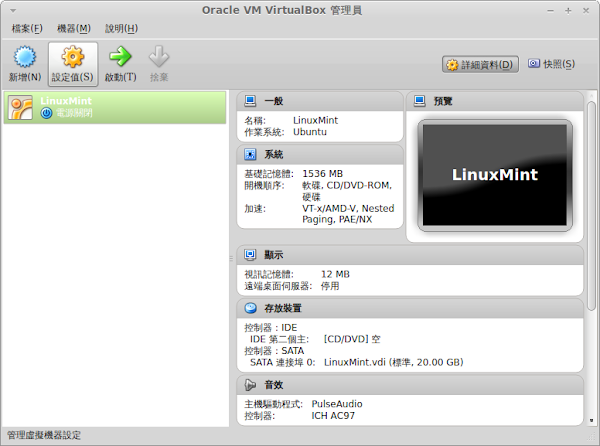Click the '軟碟, CD/DVD-ROM,' boot order text
This screenshot has width=600, height=446.
tap(347, 186)
